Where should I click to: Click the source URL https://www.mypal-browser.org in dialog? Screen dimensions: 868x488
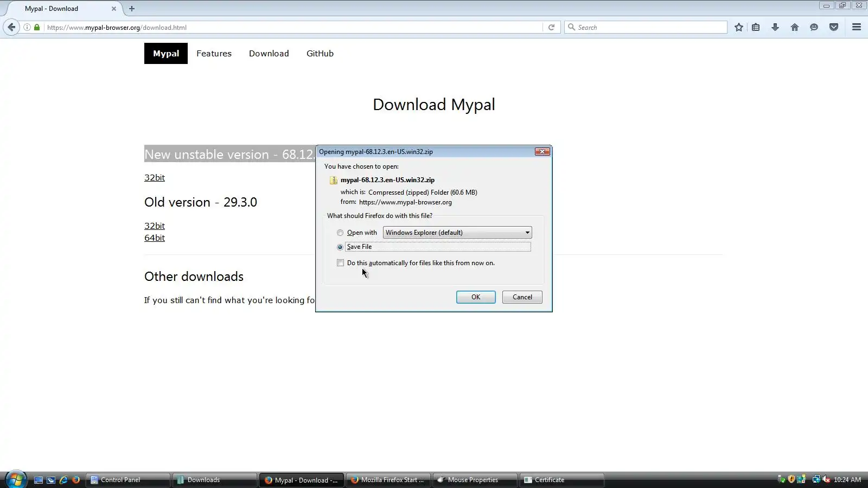pos(405,202)
